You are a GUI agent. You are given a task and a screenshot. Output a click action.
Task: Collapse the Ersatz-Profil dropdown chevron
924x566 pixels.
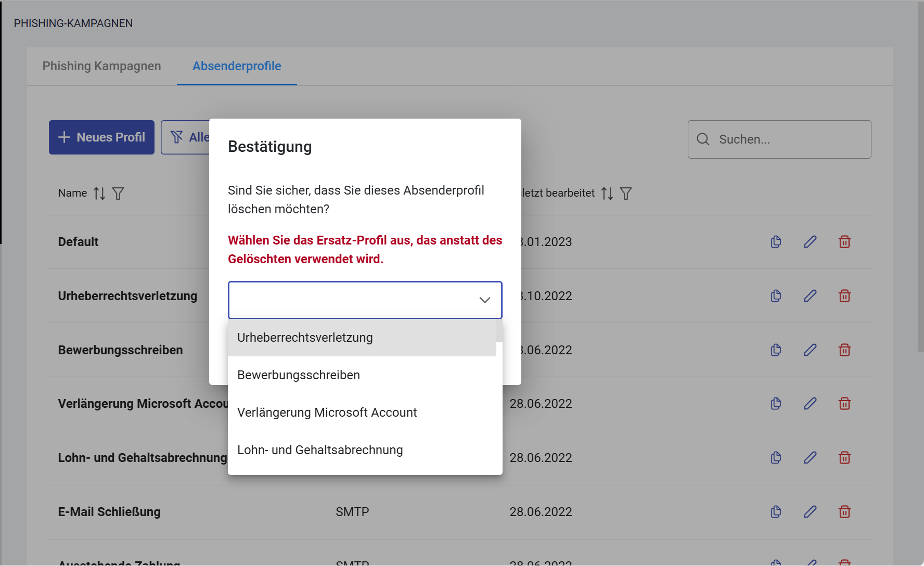(x=484, y=300)
